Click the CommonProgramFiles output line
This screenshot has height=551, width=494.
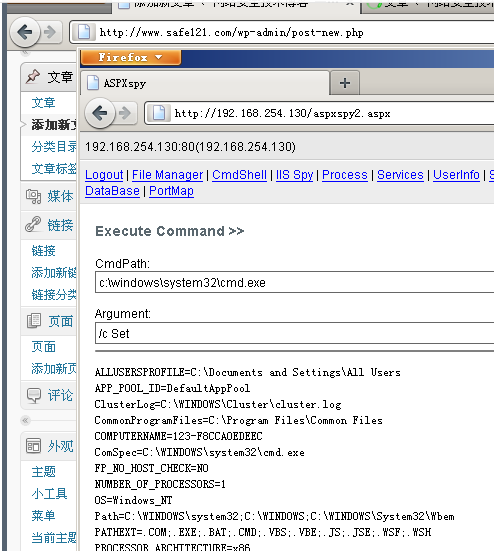pos(238,420)
